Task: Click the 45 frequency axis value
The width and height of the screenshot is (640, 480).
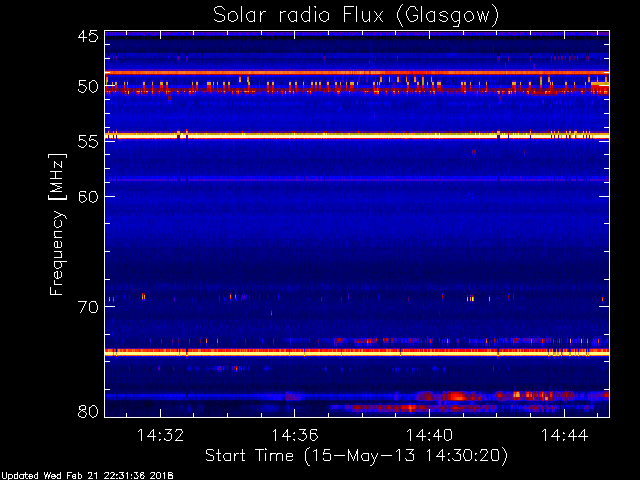Action: point(88,36)
